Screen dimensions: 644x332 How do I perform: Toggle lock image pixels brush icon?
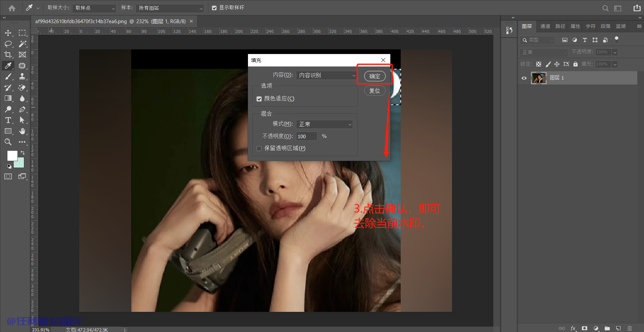[548, 64]
